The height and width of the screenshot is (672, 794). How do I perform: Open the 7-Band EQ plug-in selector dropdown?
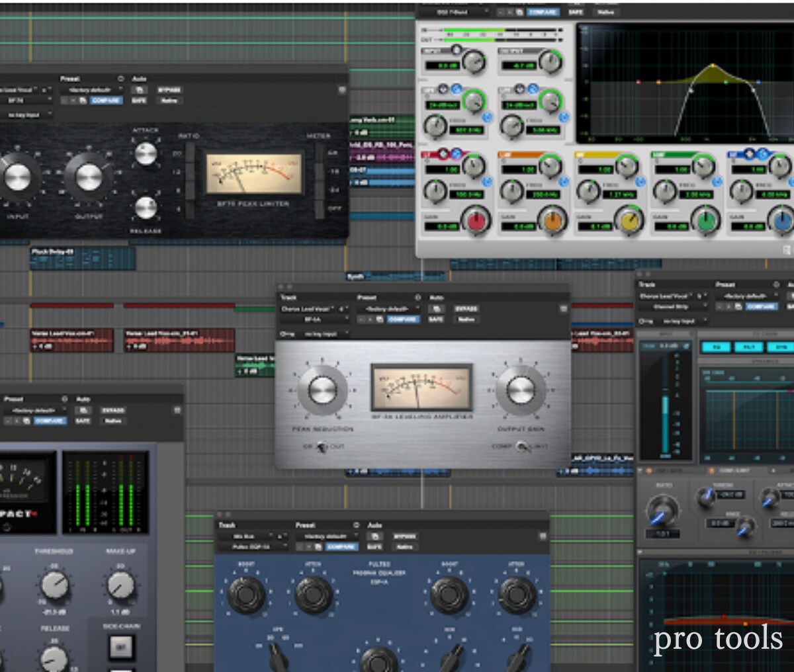click(x=453, y=12)
